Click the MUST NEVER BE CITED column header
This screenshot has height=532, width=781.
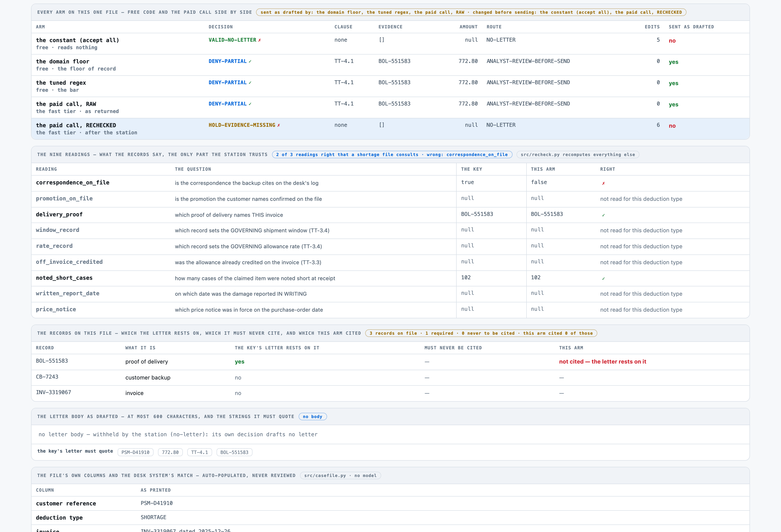(453, 348)
